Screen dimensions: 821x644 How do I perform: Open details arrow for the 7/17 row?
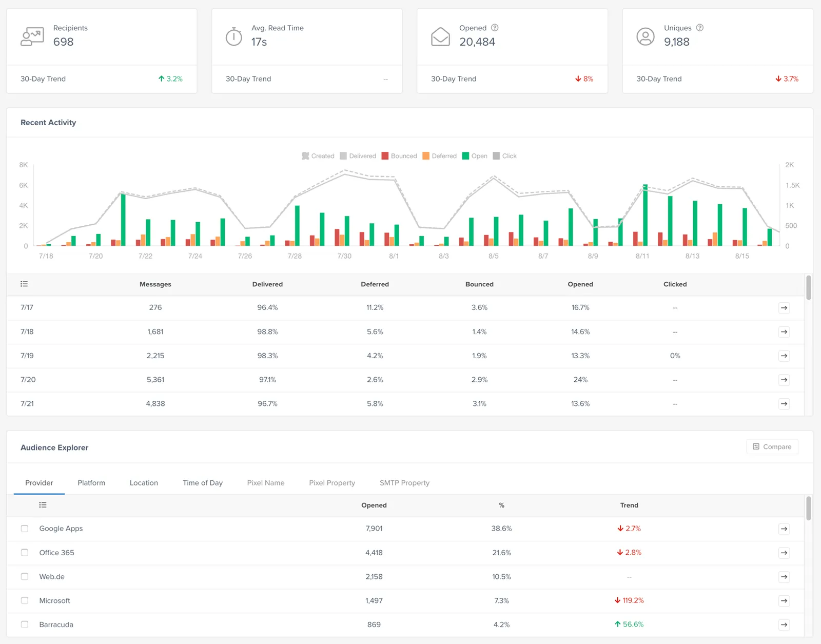(784, 308)
